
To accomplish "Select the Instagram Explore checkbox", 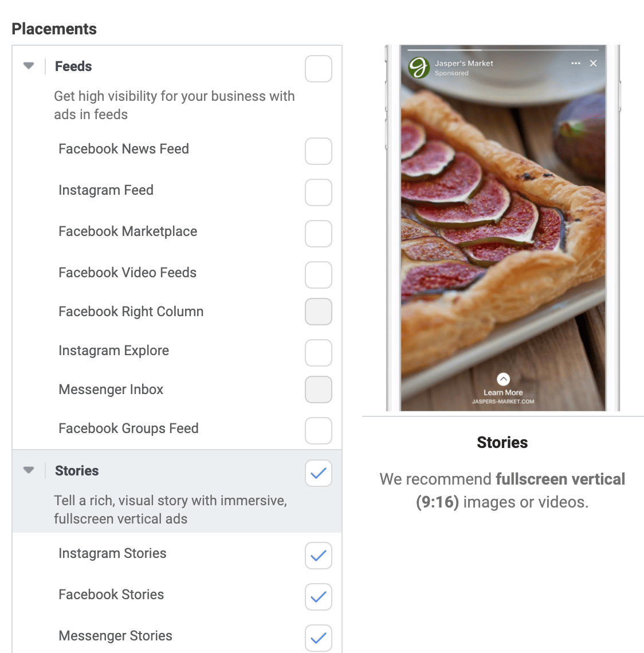I will [318, 353].
